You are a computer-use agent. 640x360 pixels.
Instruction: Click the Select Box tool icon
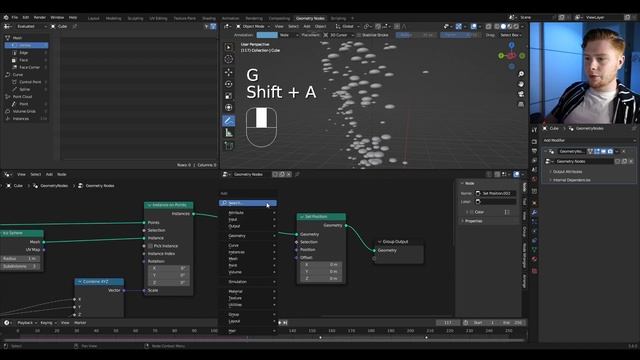point(229,47)
